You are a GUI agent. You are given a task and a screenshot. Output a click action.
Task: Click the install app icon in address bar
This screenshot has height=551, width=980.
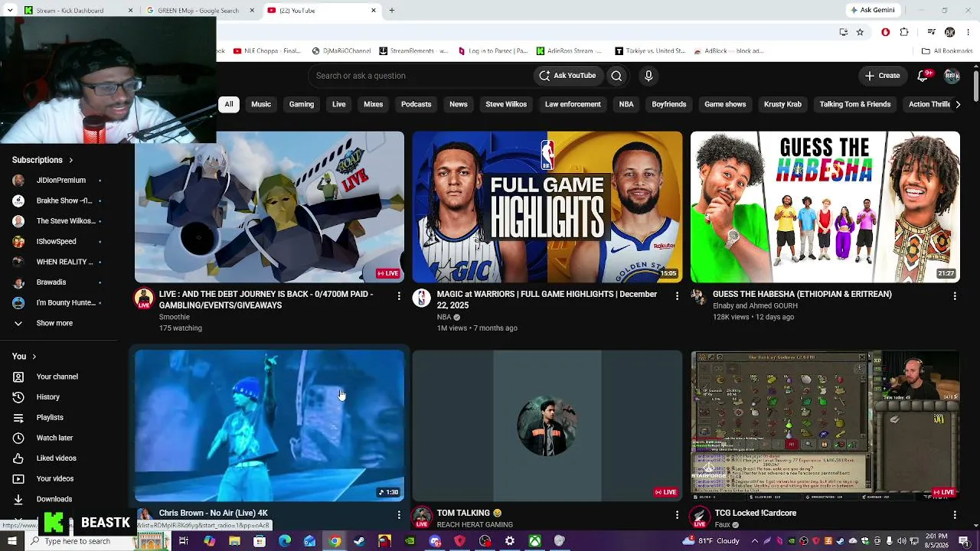pyautogui.click(x=843, y=32)
